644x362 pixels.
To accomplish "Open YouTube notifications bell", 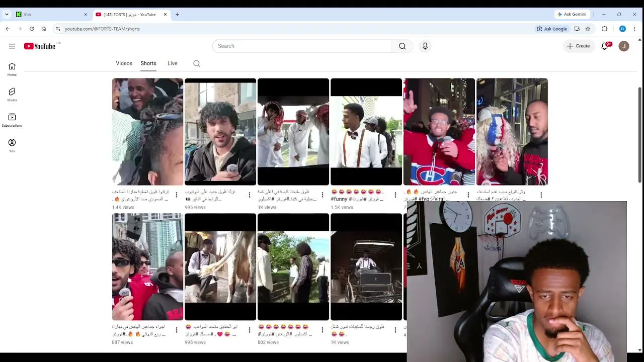I will [605, 46].
